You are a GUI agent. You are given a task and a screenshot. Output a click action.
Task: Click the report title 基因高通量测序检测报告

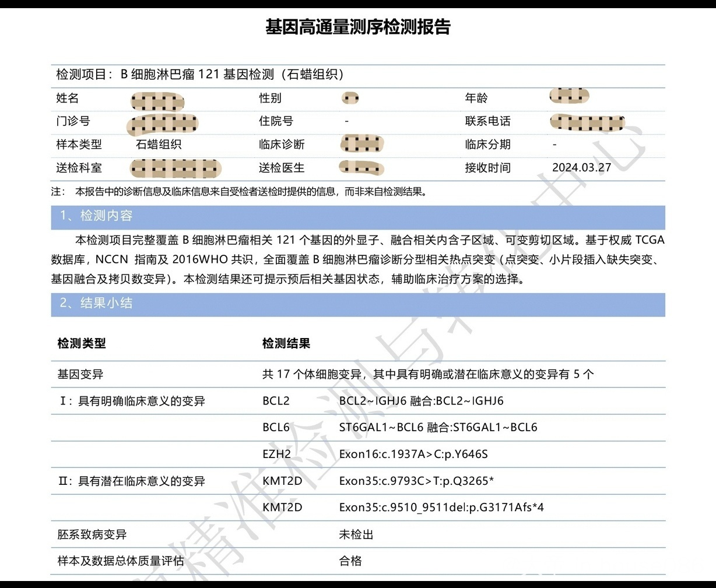click(358, 27)
